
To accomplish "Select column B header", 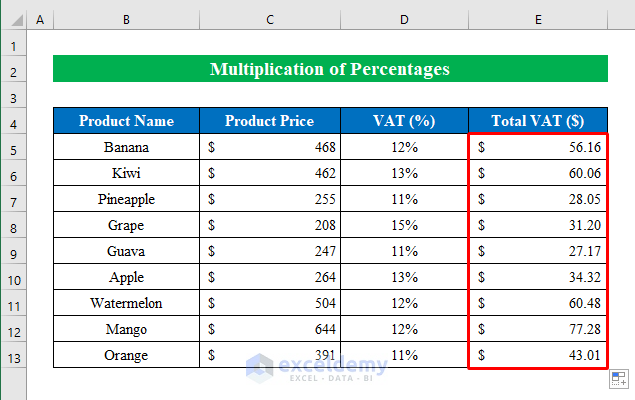I will pyautogui.click(x=126, y=19).
